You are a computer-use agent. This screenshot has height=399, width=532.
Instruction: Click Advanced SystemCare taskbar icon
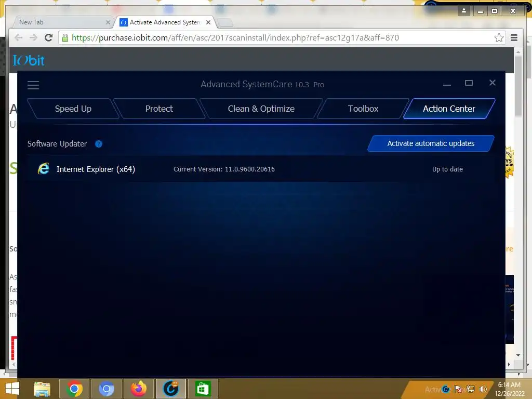[x=170, y=389]
